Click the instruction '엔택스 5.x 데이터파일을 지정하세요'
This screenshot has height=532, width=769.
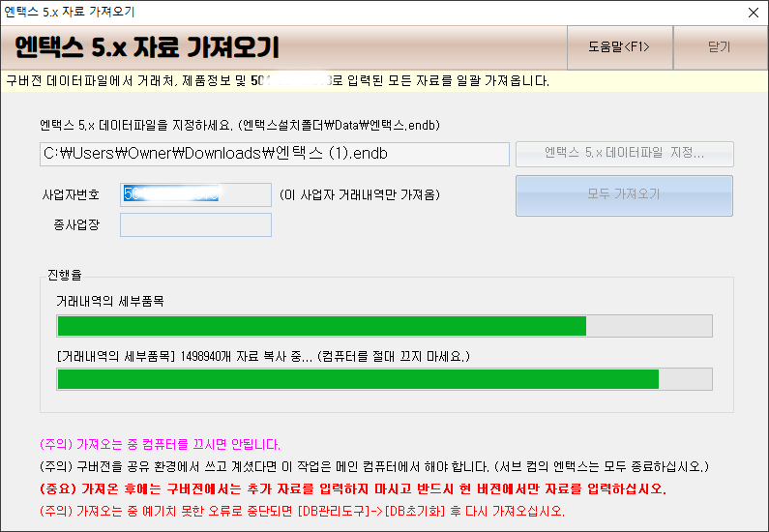[136, 125]
